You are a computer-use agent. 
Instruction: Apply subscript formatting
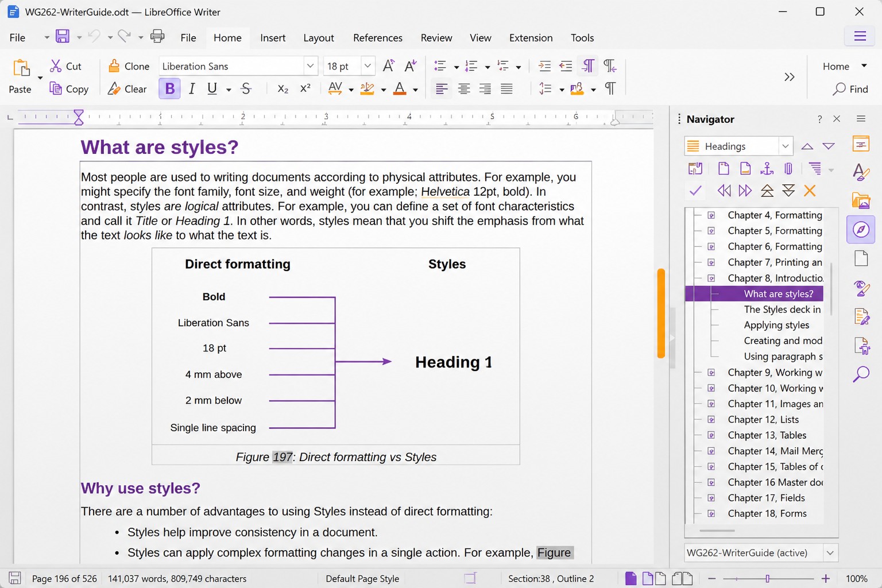click(x=283, y=88)
